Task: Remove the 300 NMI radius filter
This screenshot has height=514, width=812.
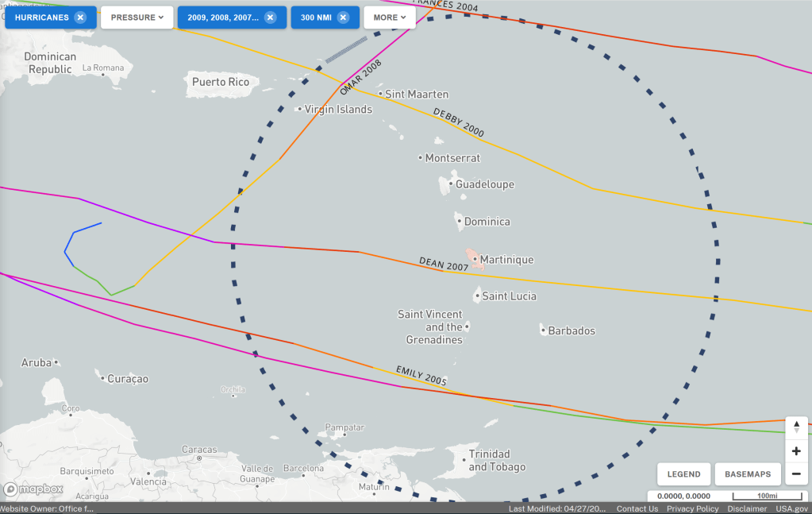Action: (343, 17)
